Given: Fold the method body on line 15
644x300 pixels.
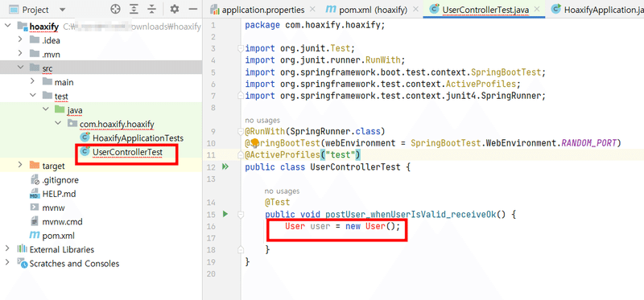Looking at the screenshot, I should click(x=241, y=214).
